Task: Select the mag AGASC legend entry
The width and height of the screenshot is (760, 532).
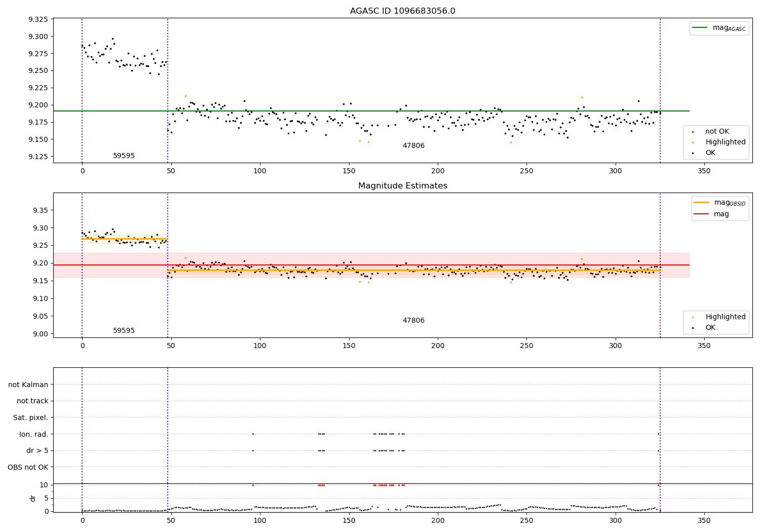Action: click(719, 28)
